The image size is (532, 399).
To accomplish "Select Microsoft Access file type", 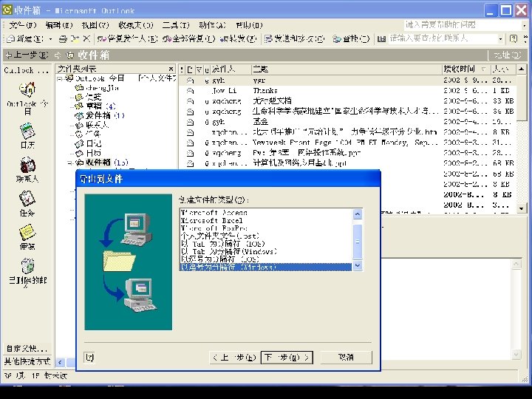I will 266,213.
